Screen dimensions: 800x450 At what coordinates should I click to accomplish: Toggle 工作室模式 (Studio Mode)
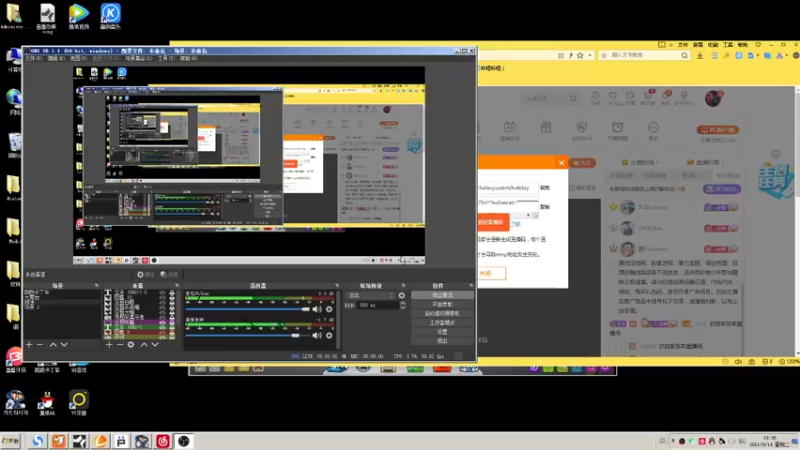coord(442,322)
